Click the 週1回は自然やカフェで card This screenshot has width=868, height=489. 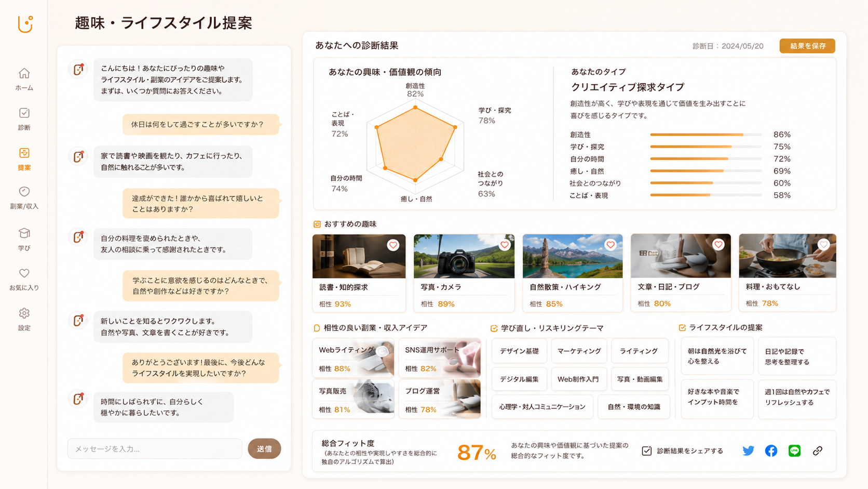click(797, 399)
